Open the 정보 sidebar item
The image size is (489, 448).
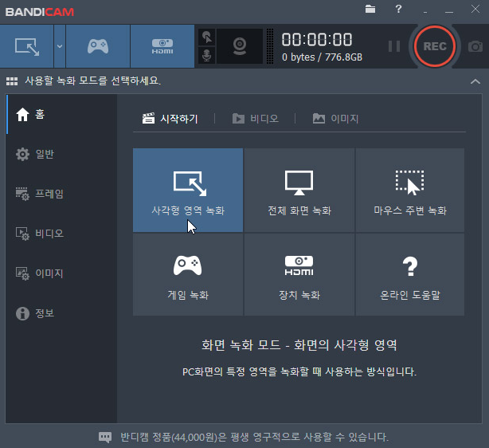(62, 313)
